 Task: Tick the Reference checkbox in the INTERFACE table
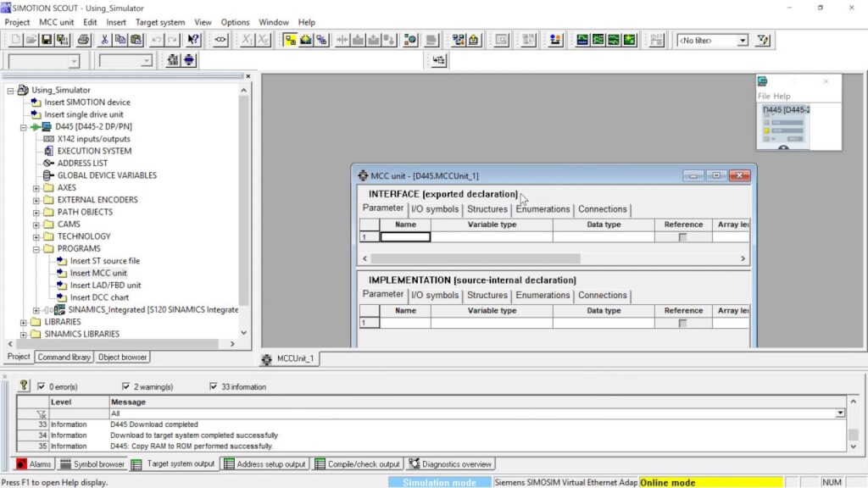point(682,237)
